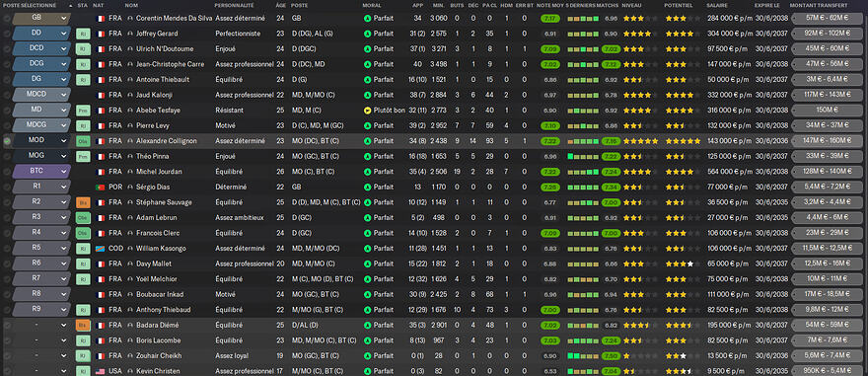The height and width of the screenshot is (376, 868).
Task: Tick the selection circle for Corentin Mendes Da Silva
Action: pos(7,19)
